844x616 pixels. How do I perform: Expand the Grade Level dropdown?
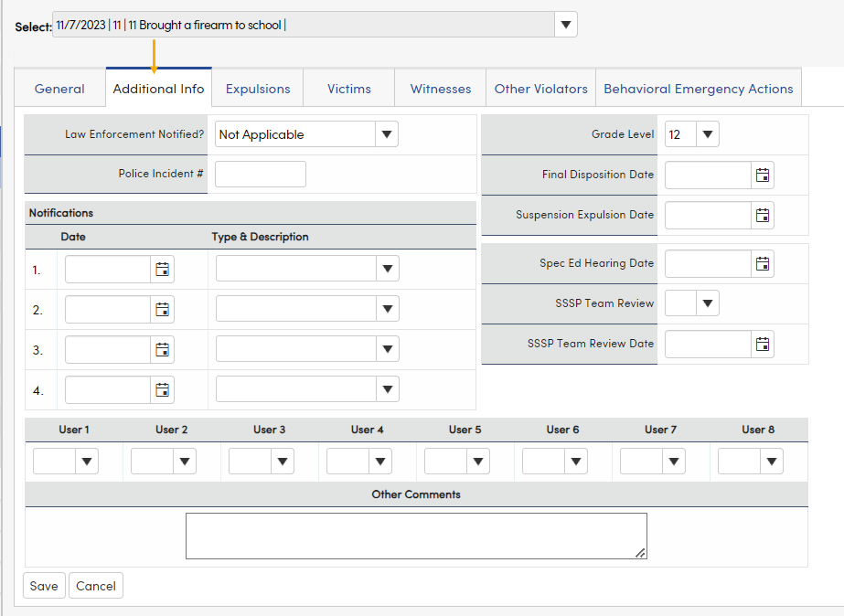(x=708, y=133)
